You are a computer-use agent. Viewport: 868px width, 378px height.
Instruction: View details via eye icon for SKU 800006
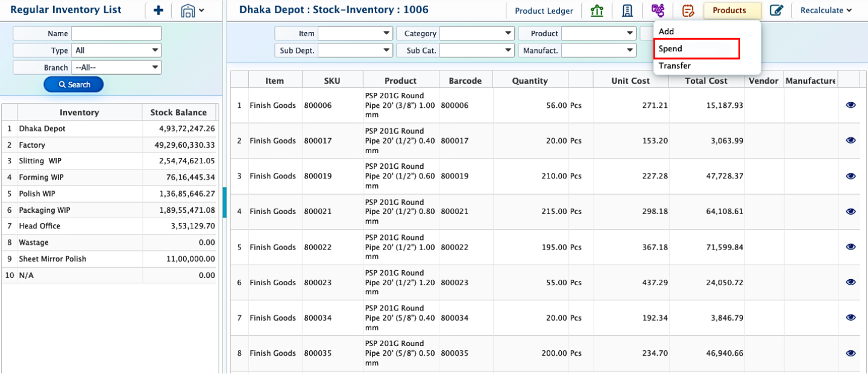tap(851, 105)
